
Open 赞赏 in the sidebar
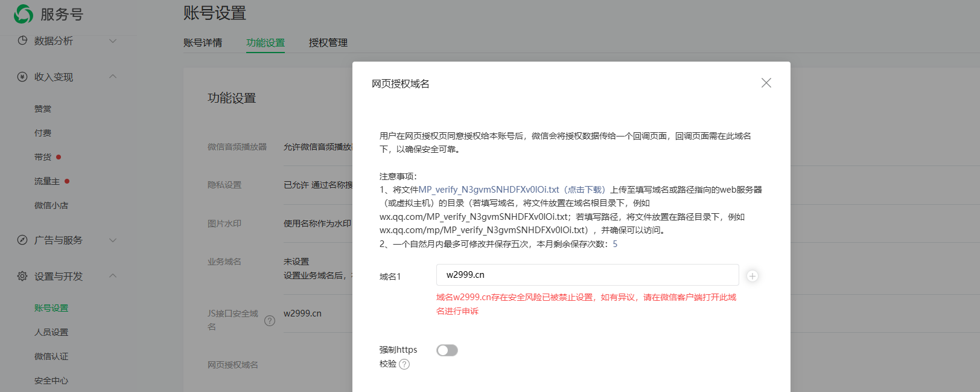pyautogui.click(x=43, y=109)
